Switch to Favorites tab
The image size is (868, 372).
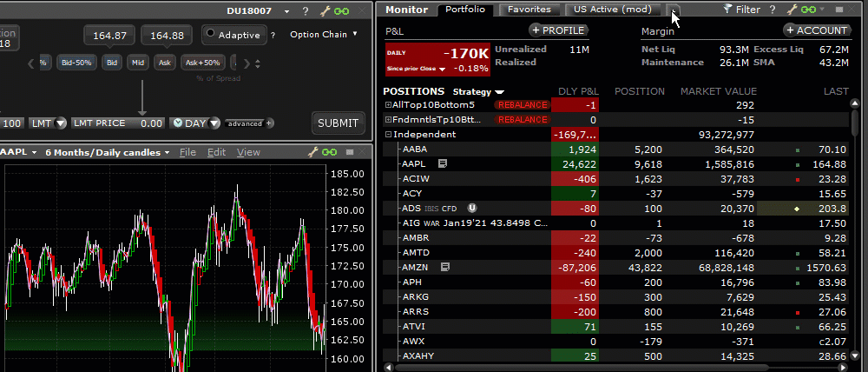click(529, 10)
